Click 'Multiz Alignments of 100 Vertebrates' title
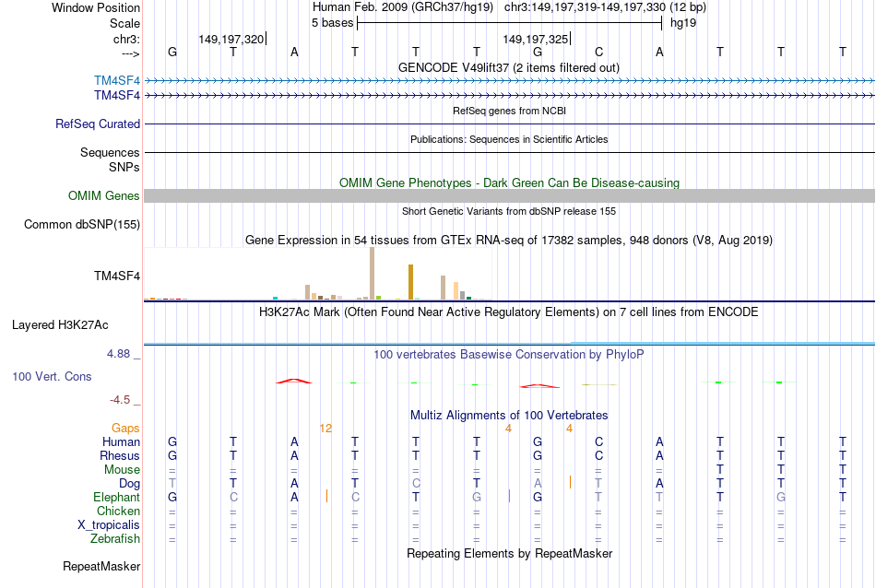This screenshot has height=588, width=876. click(x=509, y=415)
